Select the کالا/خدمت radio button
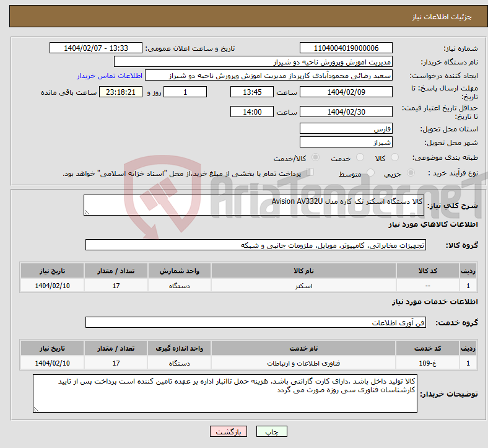 point(315,157)
